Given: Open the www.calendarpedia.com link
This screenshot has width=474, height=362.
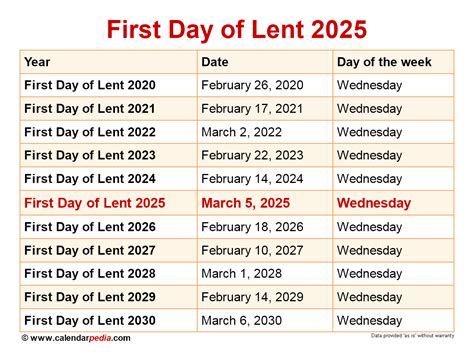Looking at the screenshot, I should [x=76, y=338].
